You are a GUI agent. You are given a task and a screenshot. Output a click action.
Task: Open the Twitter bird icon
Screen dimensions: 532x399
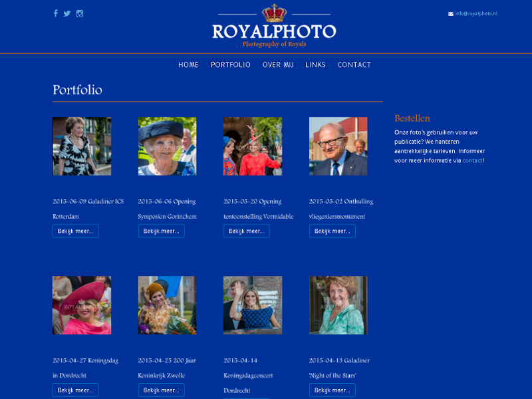click(67, 13)
